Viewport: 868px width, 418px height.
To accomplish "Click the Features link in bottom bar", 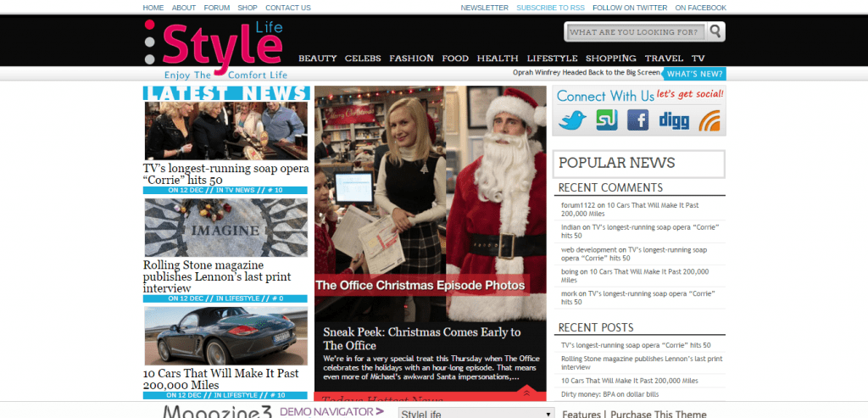I will pyautogui.click(x=581, y=414).
